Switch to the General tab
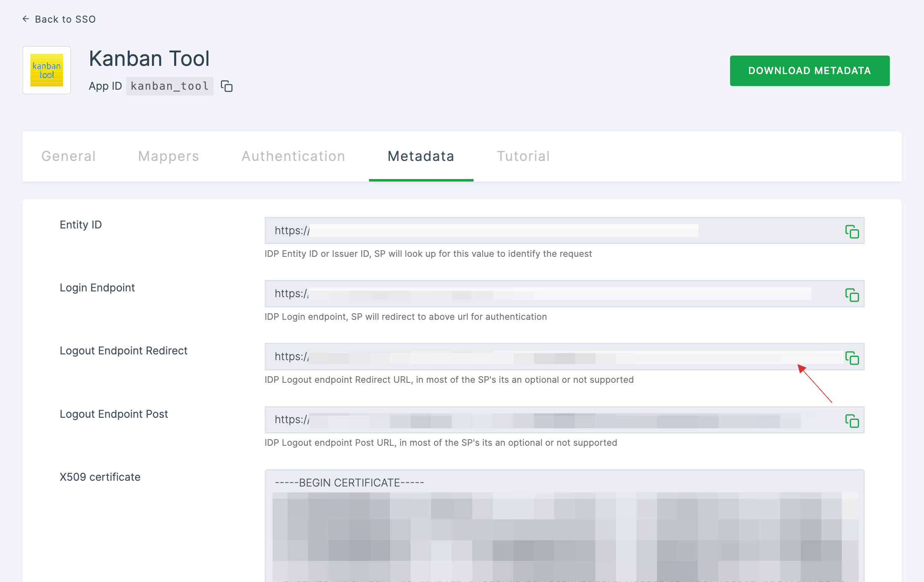The width and height of the screenshot is (924, 582). point(68,156)
